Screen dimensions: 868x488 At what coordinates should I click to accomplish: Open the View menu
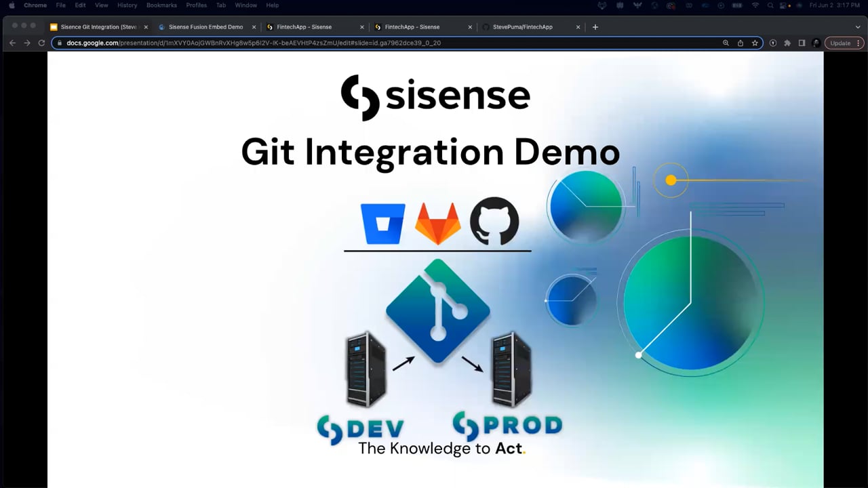pos(101,5)
